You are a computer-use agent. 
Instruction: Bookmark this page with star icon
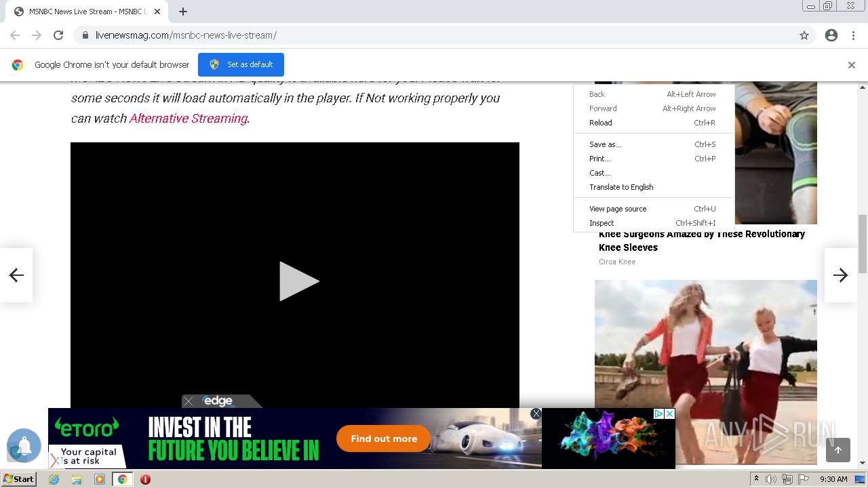pos(804,35)
